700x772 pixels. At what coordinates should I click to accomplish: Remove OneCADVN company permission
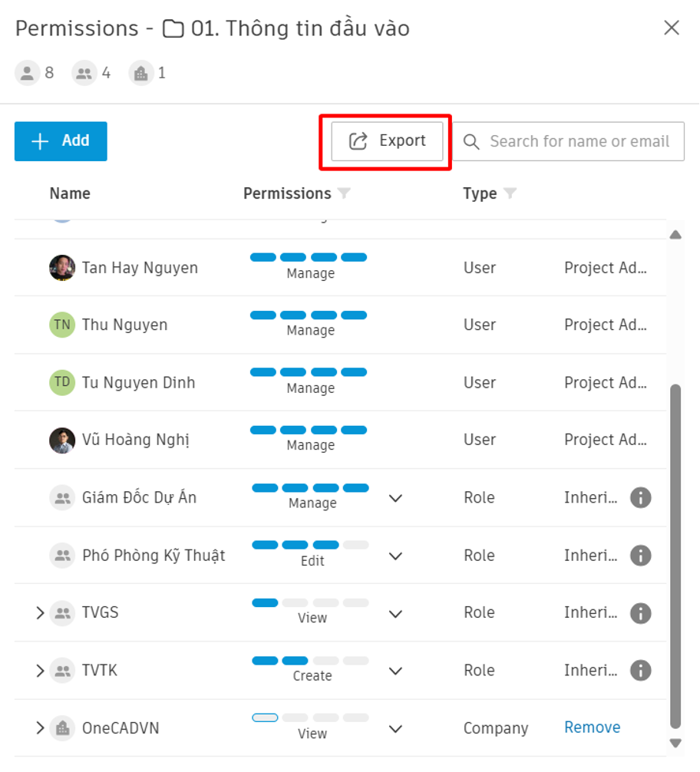coord(592,727)
